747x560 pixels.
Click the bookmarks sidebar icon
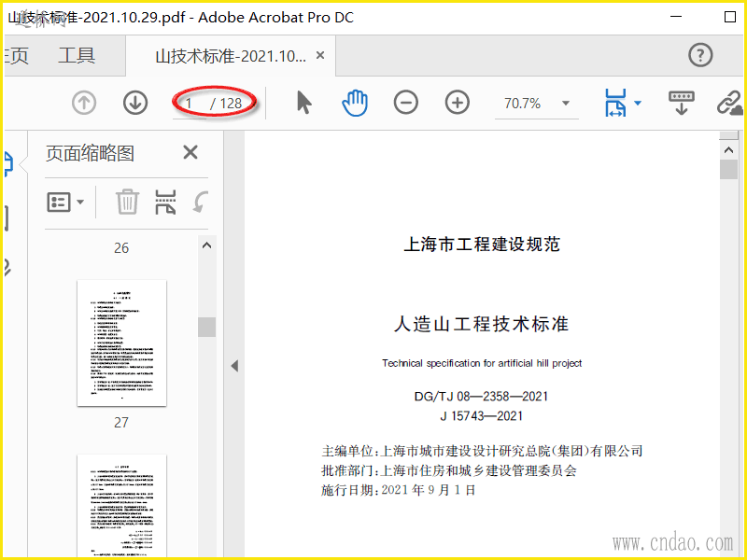coord(7,218)
